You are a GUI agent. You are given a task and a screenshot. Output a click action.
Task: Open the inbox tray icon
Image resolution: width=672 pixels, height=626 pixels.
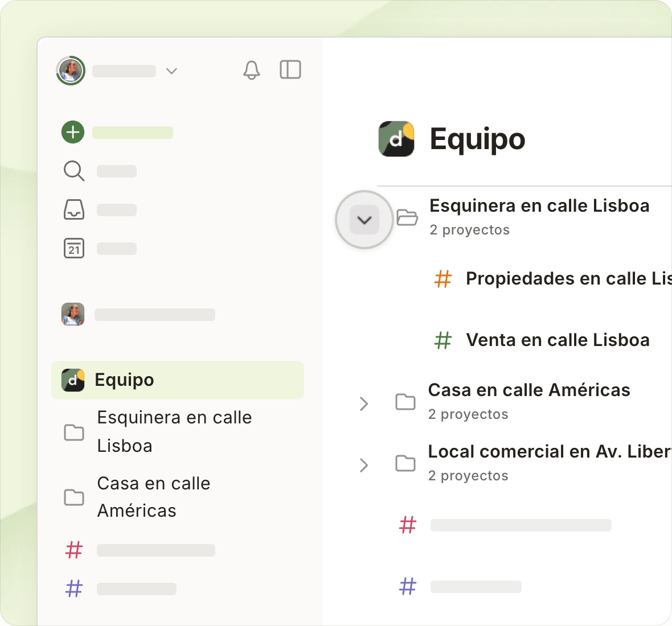tap(73, 209)
